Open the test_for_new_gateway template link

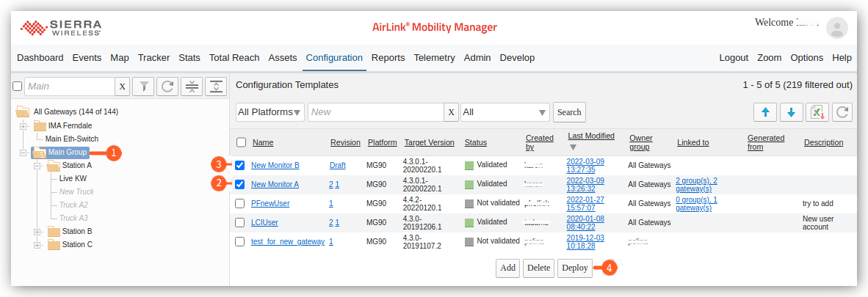[288, 242]
